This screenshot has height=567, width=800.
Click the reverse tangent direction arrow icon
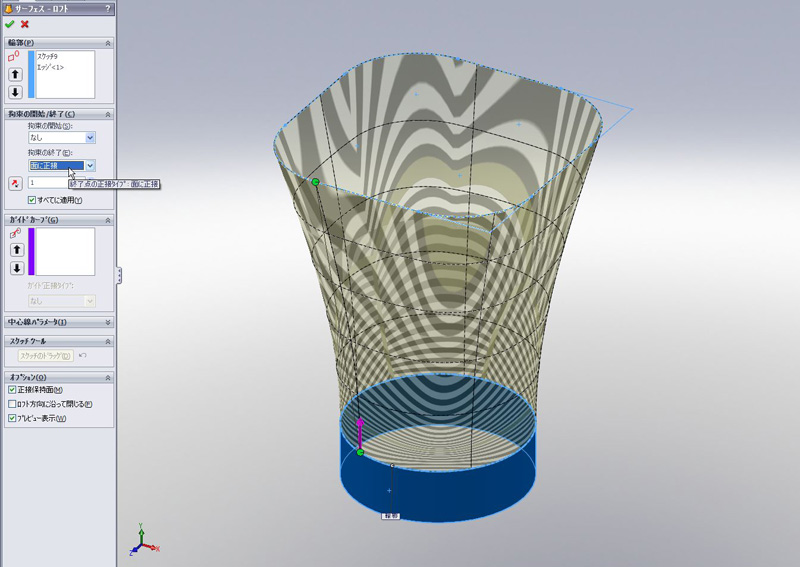click(x=15, y=183)
